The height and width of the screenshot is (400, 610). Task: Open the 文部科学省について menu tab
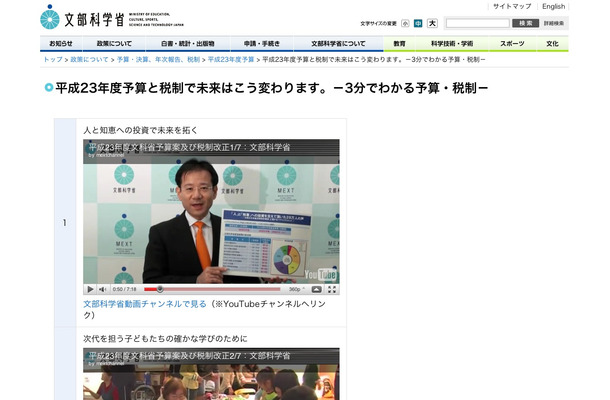(338, 44)
